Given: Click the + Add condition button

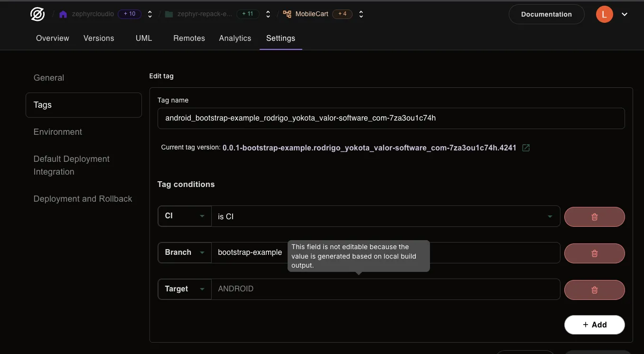Looking at the screenshot, I should (x=594, y=325).
